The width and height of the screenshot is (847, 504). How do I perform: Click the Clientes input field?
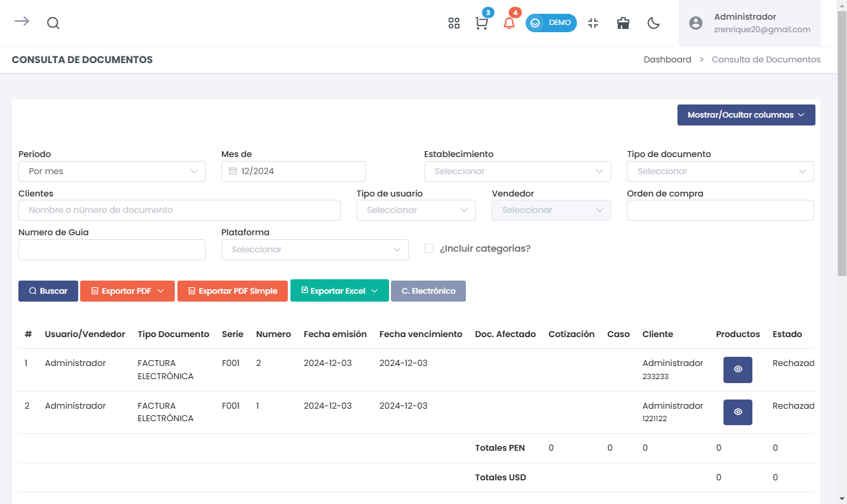click(179, 210)
